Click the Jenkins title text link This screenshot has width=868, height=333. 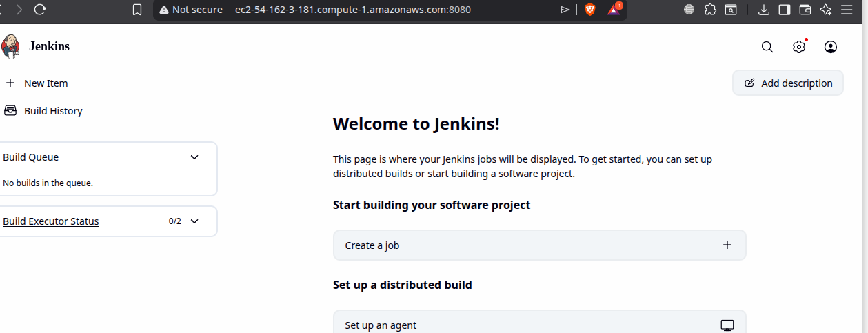coord(49,47)
